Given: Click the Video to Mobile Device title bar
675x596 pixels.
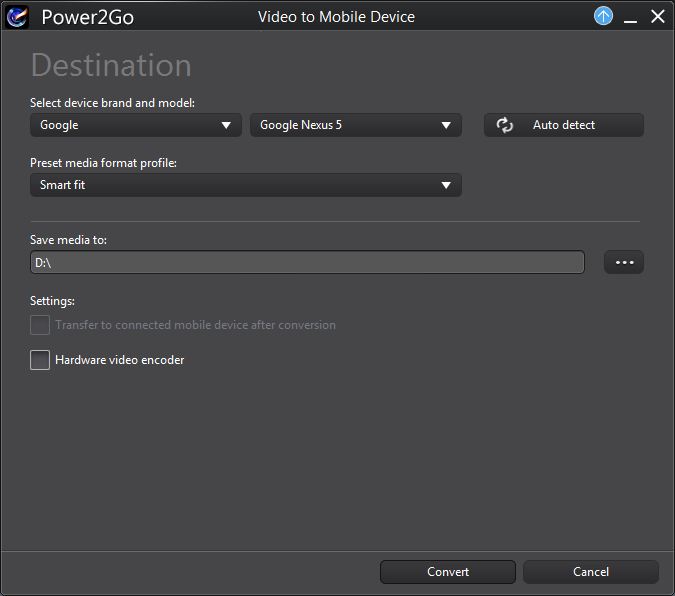Looking at the screenshot, I should pos(336,17).
